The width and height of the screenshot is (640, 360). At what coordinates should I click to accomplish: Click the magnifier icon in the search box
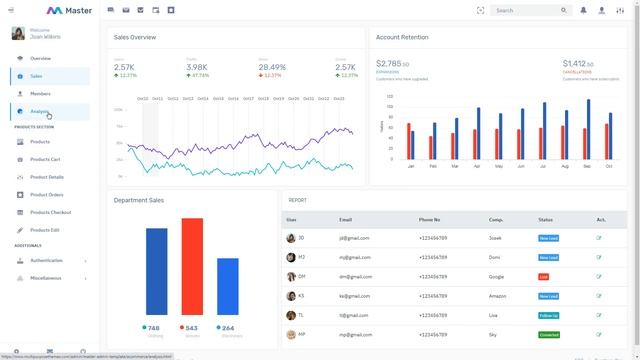pyautogui.click(x=564, y=10)
